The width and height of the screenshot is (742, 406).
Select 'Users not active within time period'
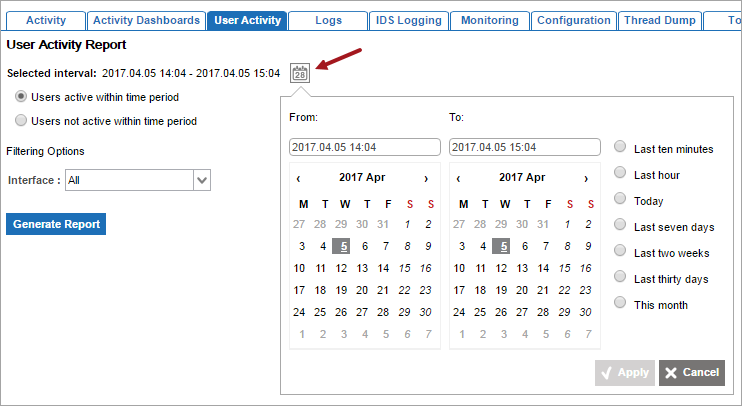pos(21,121)
